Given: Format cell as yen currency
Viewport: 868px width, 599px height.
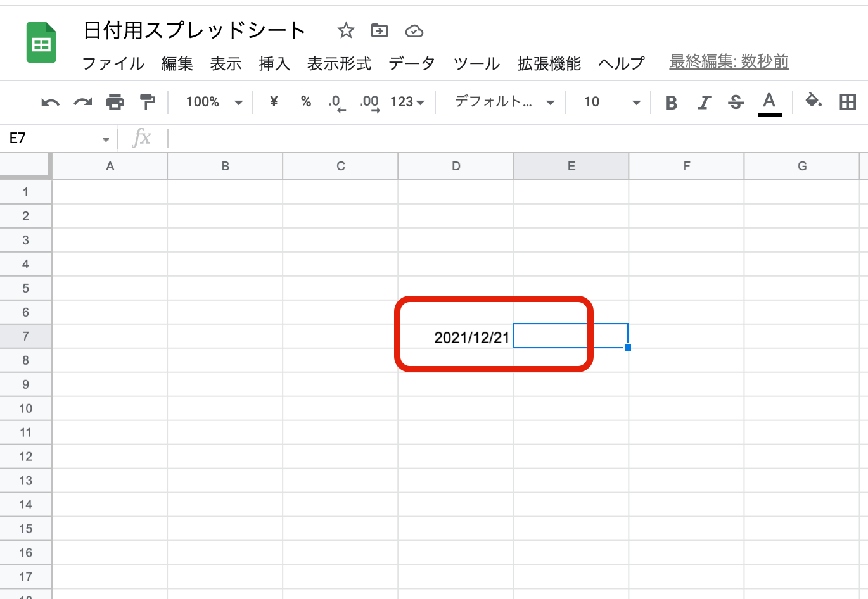Looking at the screenshot, I should pos(274,101).
